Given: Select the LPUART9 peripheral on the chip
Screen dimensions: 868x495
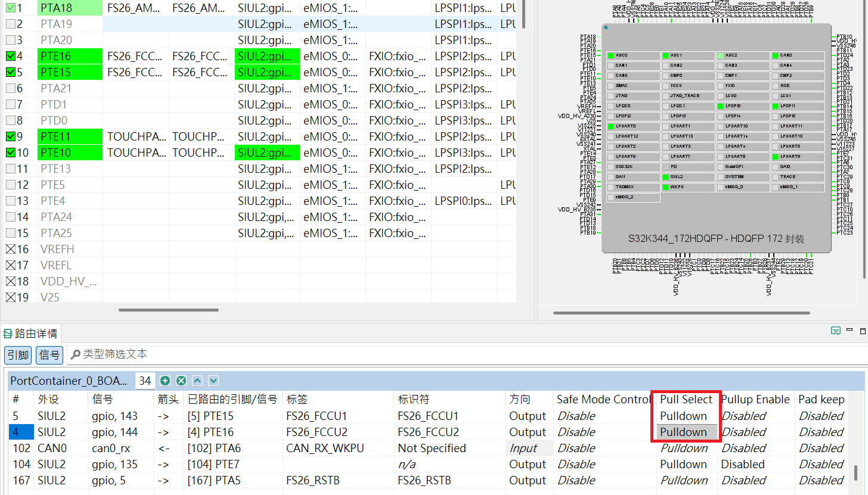Looking at the screenshot, I should click(798, 157).
